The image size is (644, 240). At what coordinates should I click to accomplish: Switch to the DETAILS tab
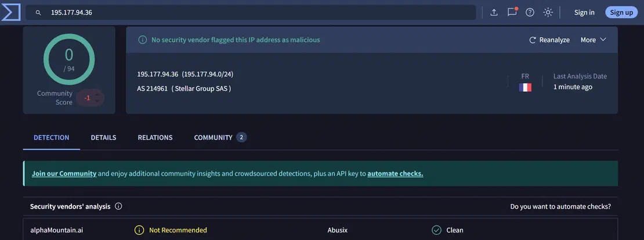[x=103, y=138]
